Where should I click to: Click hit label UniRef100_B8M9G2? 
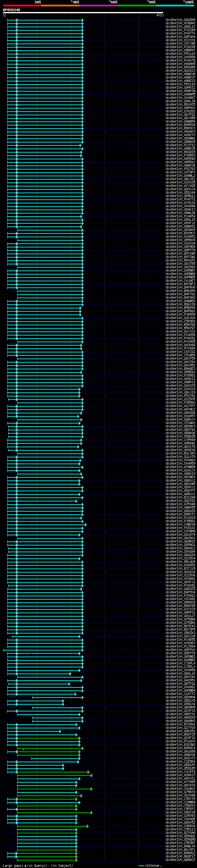[180, 853]
